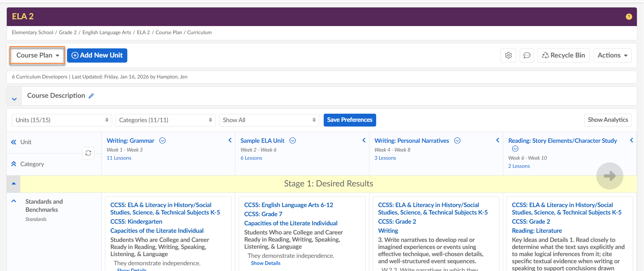644x271 pixels.
Task: Go to Grade 2 breadcrumb
Action: (68, 32)
